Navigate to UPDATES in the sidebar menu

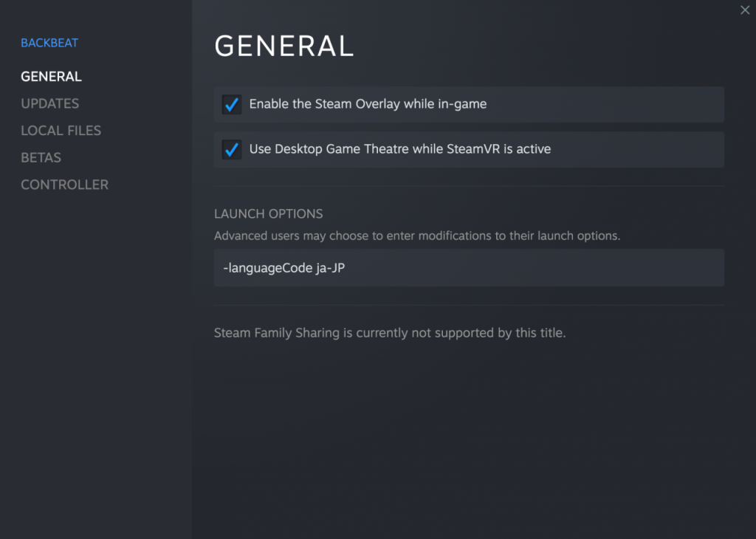point(49,103)
